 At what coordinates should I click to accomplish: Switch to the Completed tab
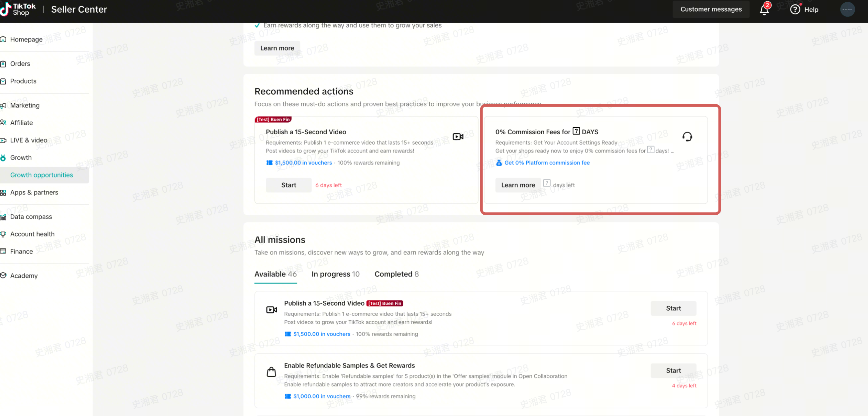point(396,274)
